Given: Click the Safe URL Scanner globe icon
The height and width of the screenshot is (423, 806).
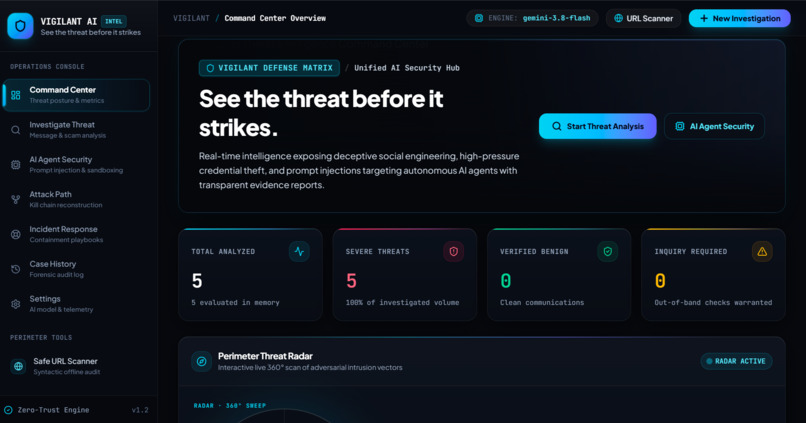Looking at the screenshot, I should [18, 366].
